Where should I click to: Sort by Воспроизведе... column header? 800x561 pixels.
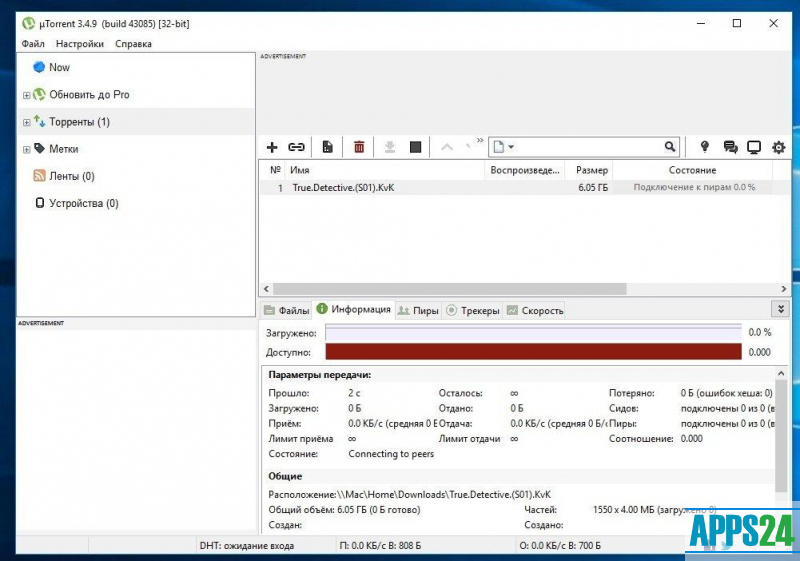[x=524, y=170]
